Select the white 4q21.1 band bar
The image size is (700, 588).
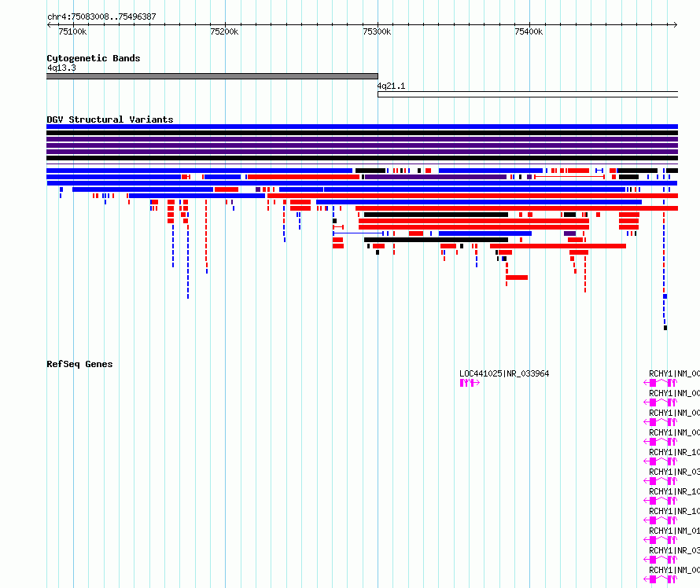[528, 94]
